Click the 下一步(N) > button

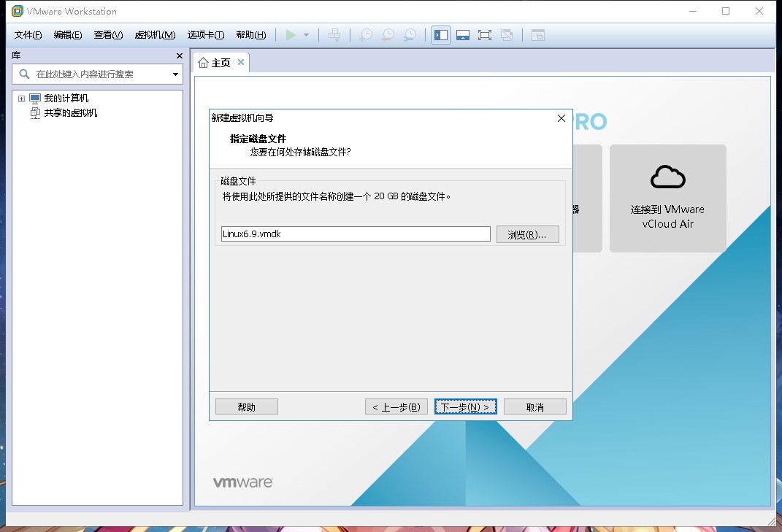point(465,407)
